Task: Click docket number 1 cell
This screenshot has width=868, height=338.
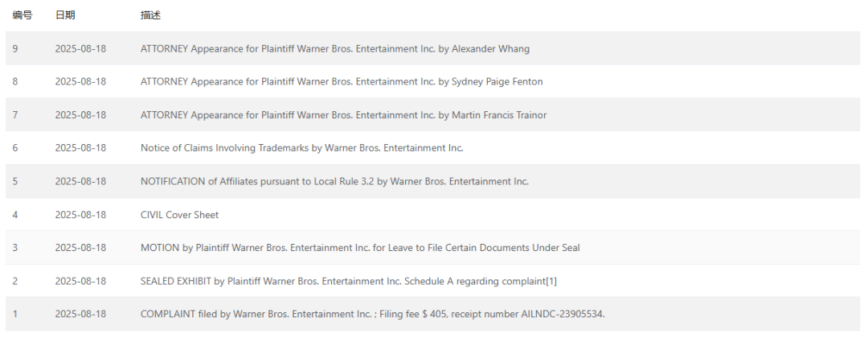Action: tap(15, 314)
